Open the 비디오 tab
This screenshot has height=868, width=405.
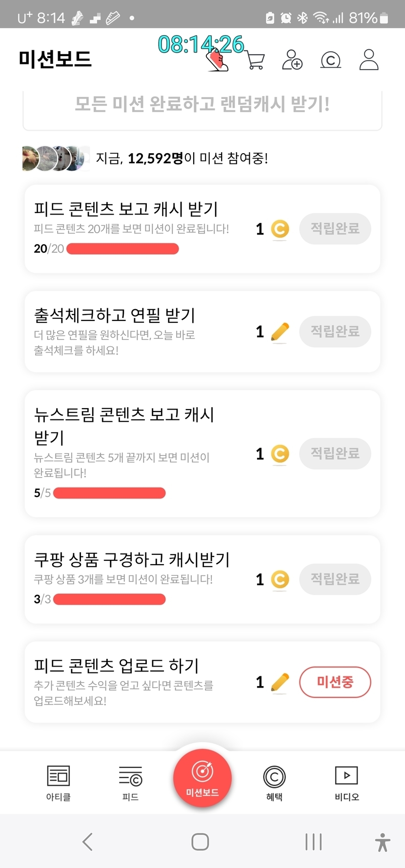(346, 783)
